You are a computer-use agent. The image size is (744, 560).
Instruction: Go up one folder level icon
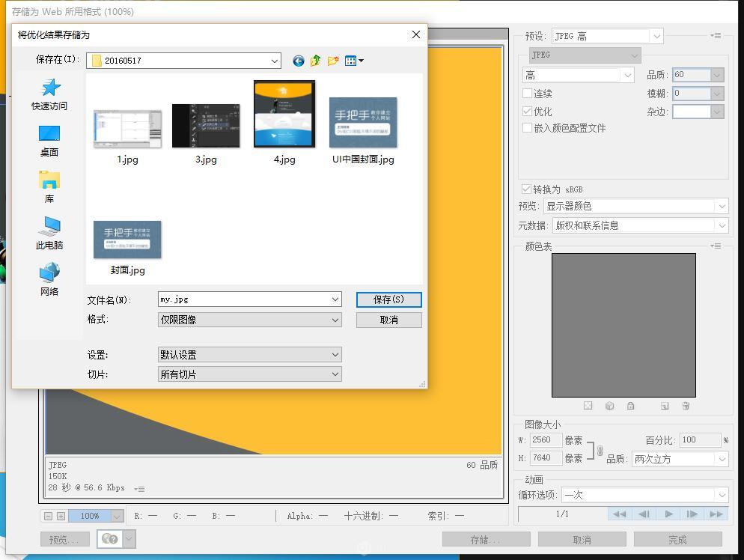(x=316, y=61)
